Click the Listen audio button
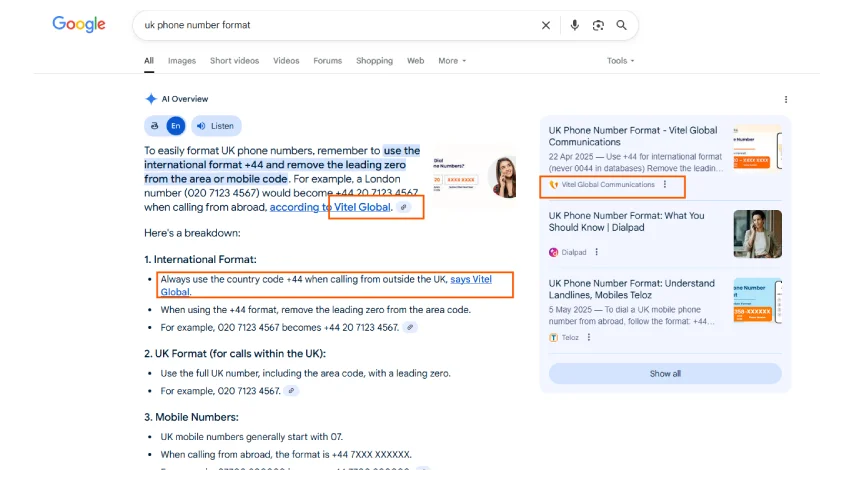 point(216,126)
